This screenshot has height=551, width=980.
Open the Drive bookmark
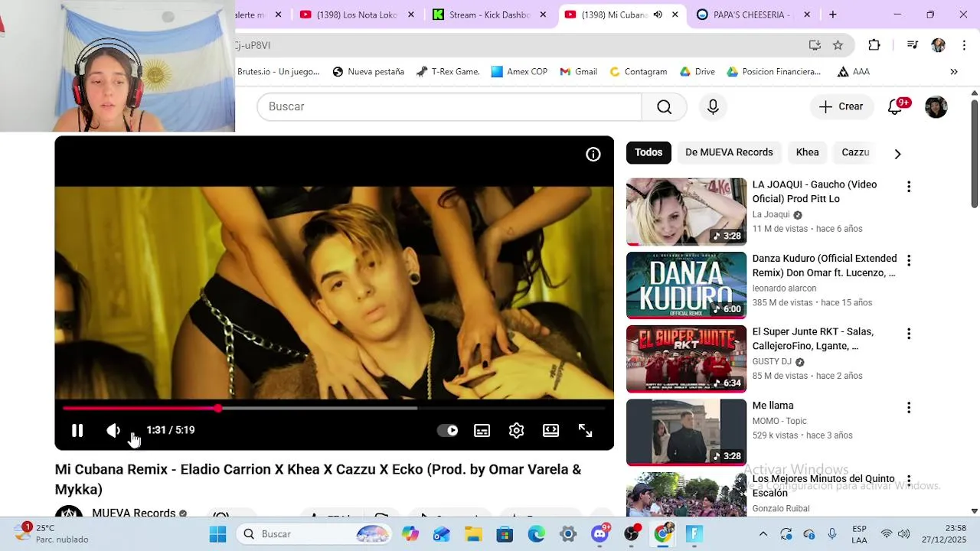coord(697,72)
